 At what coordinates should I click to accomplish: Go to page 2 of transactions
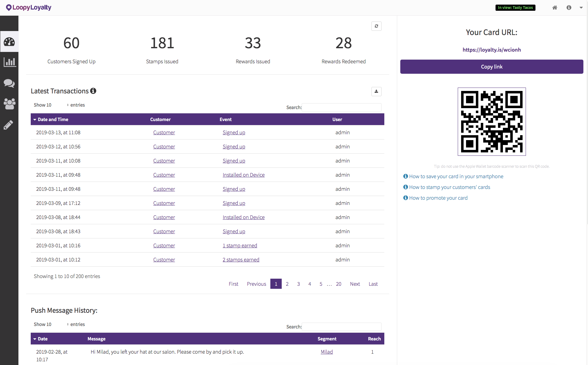tap(287, 284)
